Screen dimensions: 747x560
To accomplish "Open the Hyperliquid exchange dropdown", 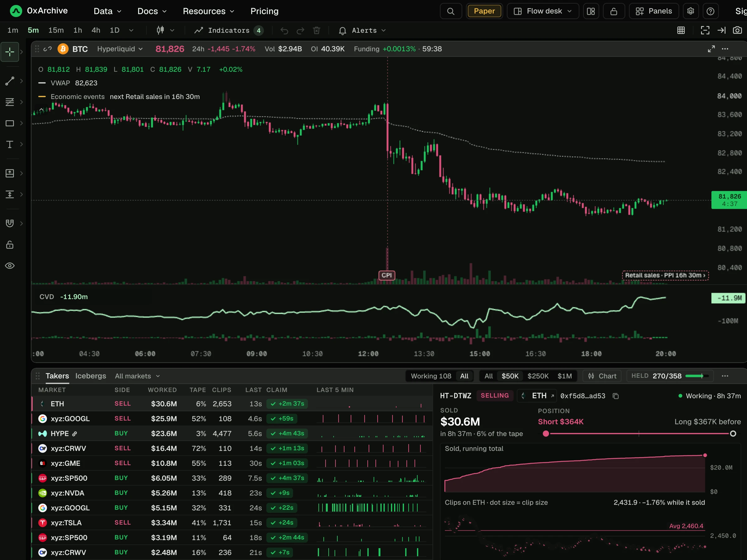I will point(120,49).
